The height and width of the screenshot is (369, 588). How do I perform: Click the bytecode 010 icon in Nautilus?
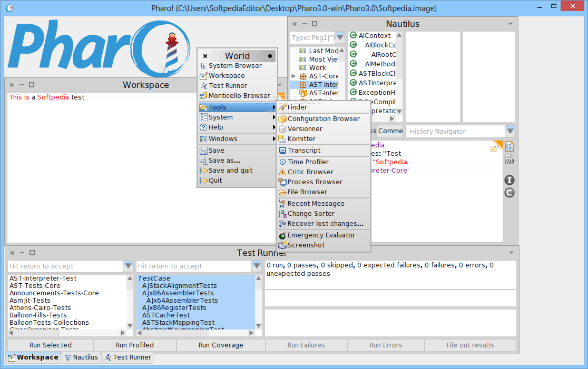(509, 159)
